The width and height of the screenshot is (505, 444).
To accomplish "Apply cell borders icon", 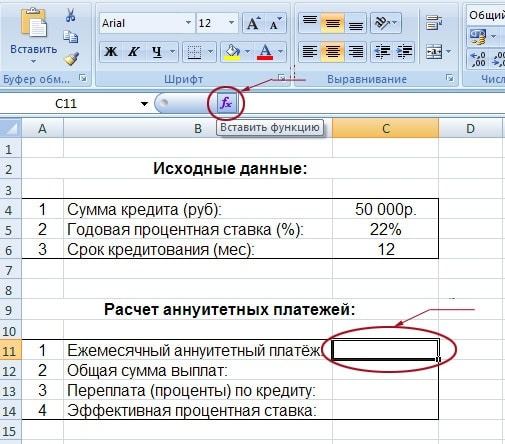I will pos(194,52).
